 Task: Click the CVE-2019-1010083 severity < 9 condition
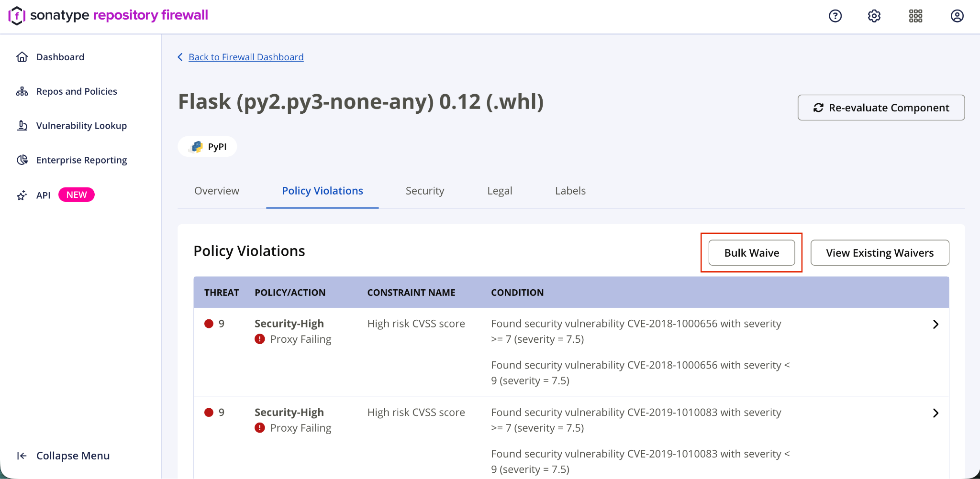(640, 461)
